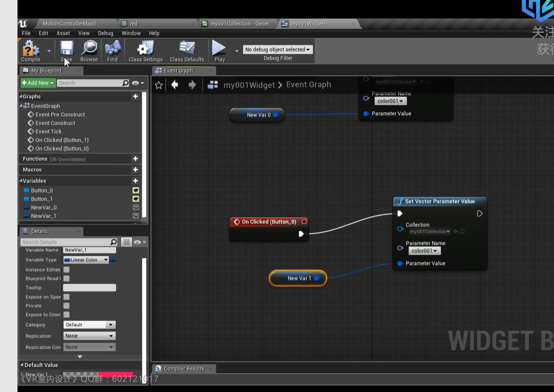
Task: Click the Play button
Action: point(220,51)
